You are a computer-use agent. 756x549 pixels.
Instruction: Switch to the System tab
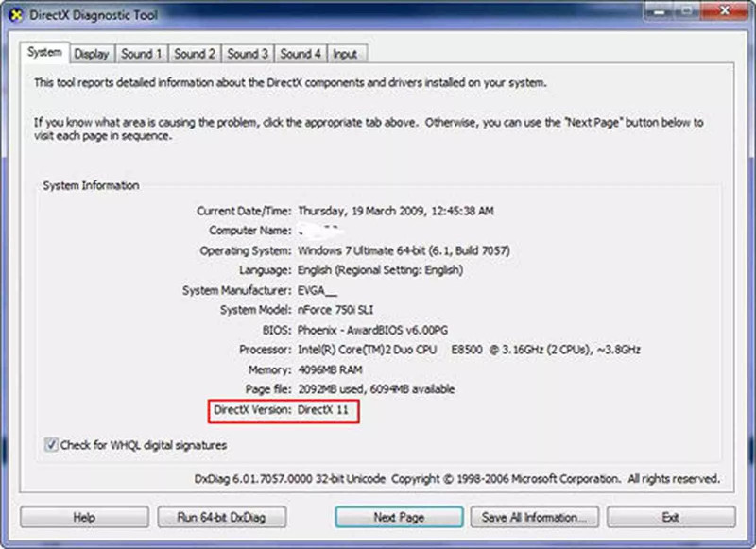tap(44, 52)
